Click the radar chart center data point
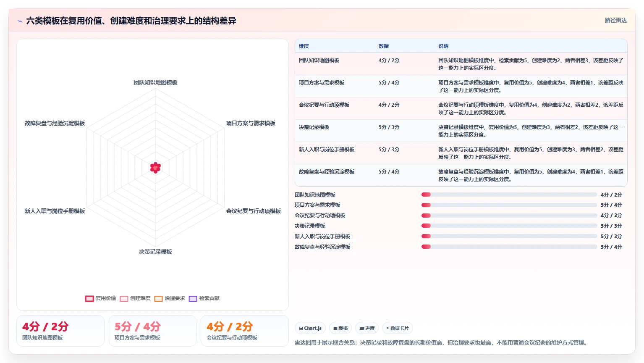Viewport: 644px width, 363px height. [x=155, y=168]
